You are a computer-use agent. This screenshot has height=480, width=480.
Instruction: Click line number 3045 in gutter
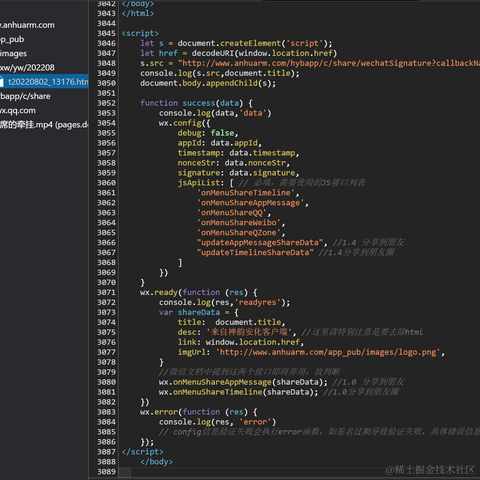point(106,33)
